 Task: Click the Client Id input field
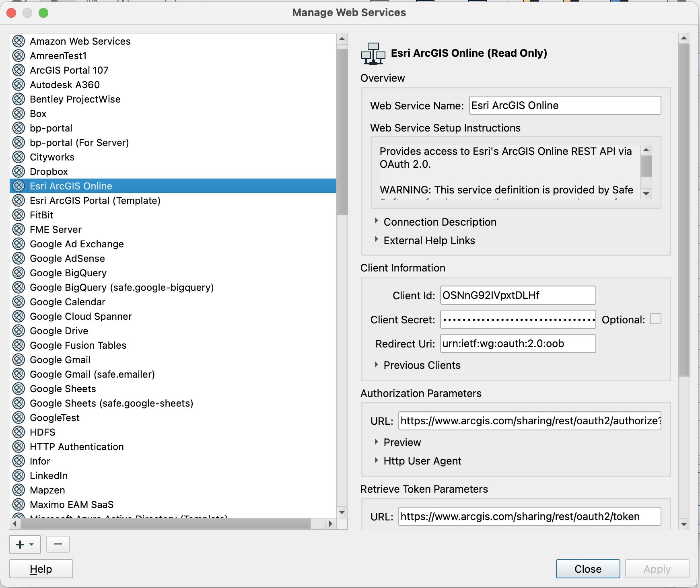[518, 295]
